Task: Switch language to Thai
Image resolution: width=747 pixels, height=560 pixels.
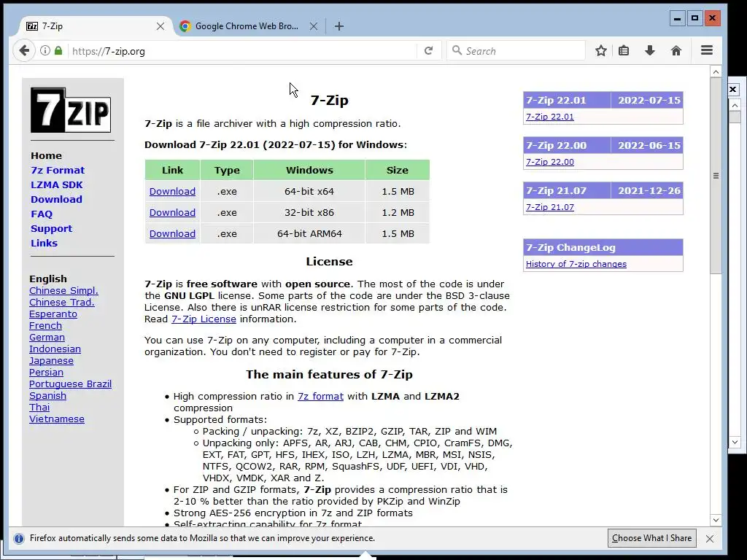Action: pos(39,407)
